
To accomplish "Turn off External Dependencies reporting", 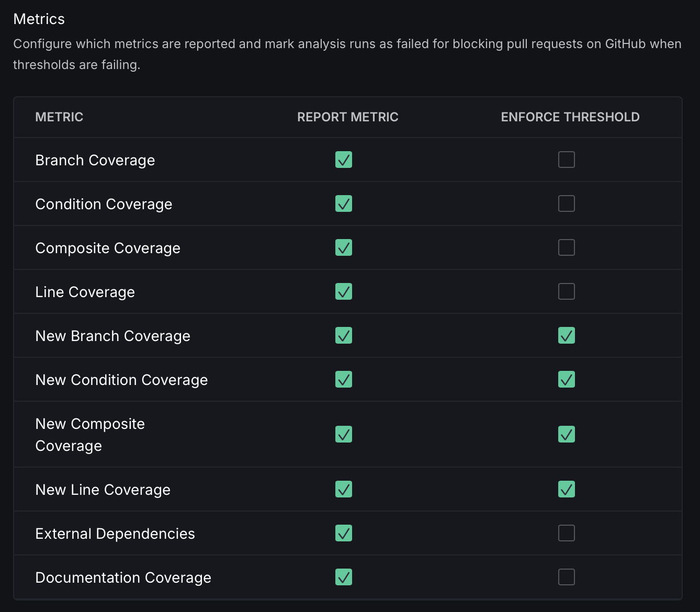I will 344,533.
